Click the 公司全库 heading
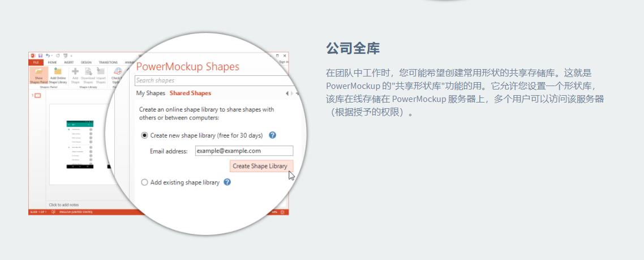644x260 pixels. [353, 48]
